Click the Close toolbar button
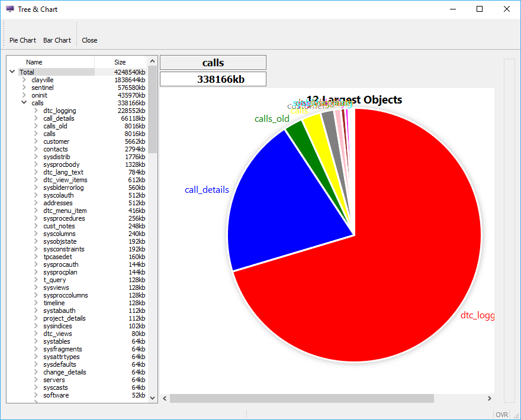This screenshot has height=420, width=521. (x=89, y=40)
